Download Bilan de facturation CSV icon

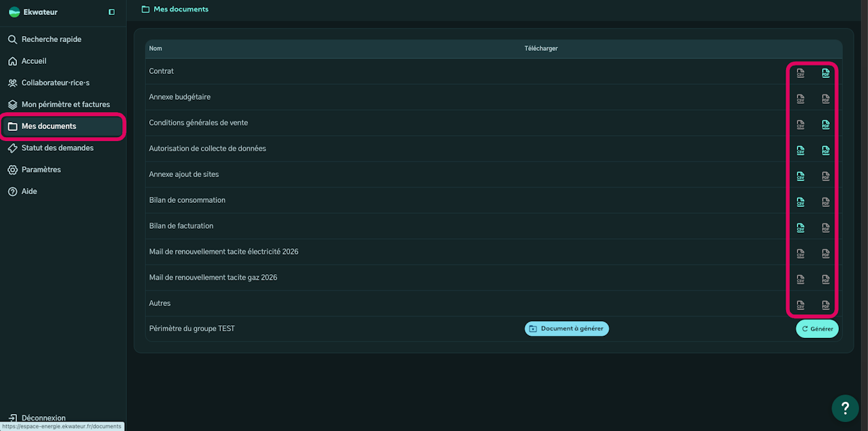[x=800, y=227]
